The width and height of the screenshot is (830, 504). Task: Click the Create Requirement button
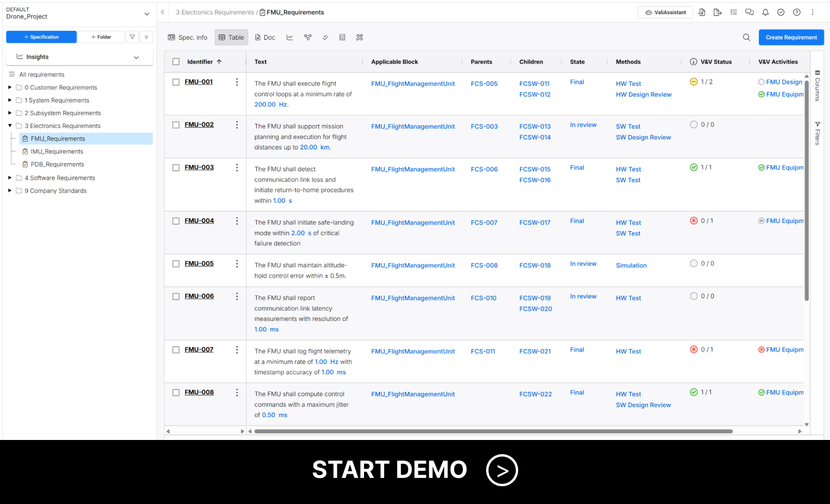[791, 37]
